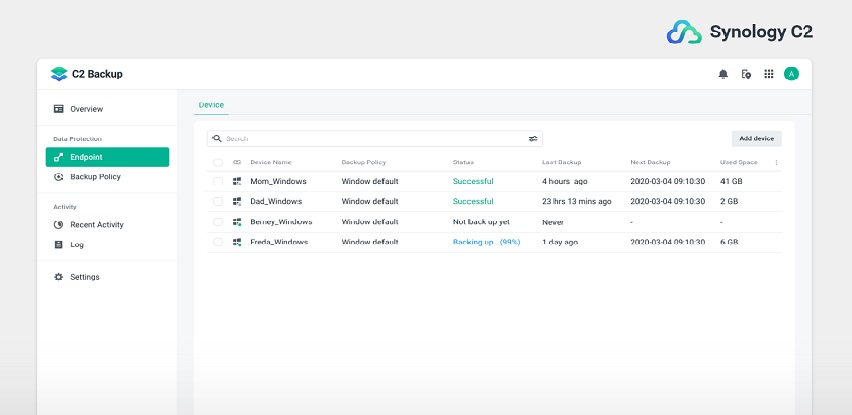
Task: Open Backup Policy in sidebar
Action: (95, 177)
